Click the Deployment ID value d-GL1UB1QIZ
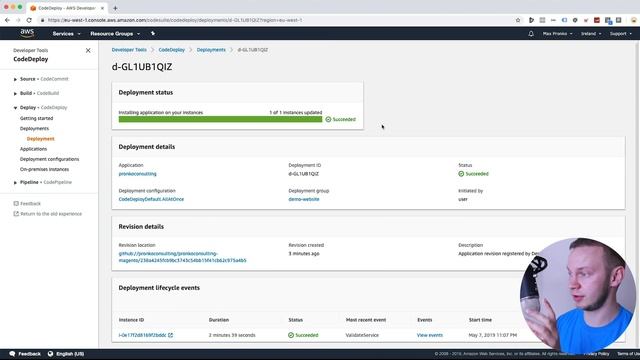Screen dimensions: 640x360 point(304,174)
